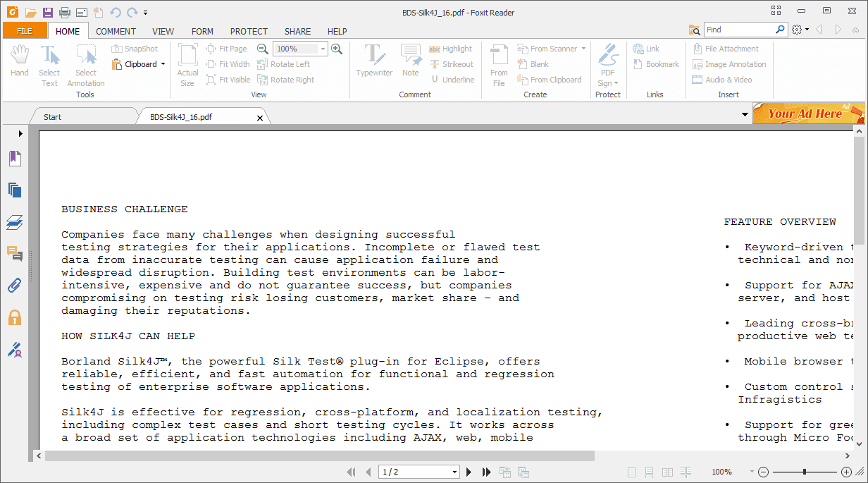868x483 pixels.
Task: Close the BDS-Silk4J_16.pdf tab
Action: click(x=260, y=118)
